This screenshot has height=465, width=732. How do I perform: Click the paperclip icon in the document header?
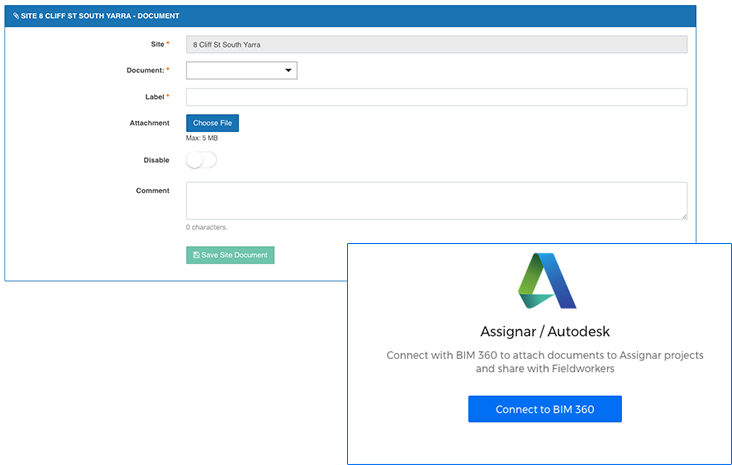tap(16, 16)
